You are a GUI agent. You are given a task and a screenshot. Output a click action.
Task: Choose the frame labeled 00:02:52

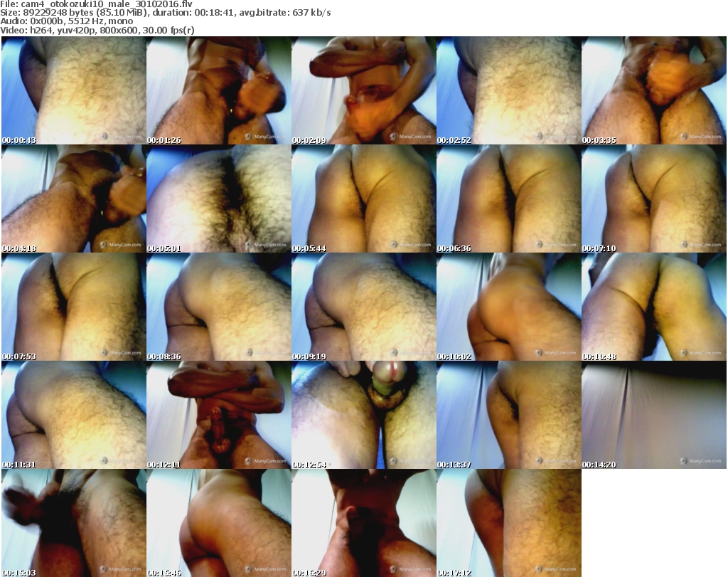[509, 90]
